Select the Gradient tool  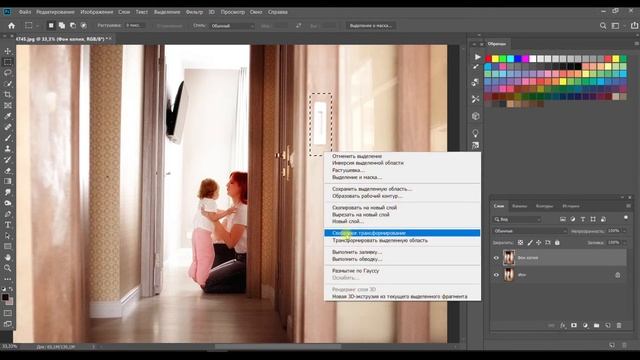coord(8,181)
